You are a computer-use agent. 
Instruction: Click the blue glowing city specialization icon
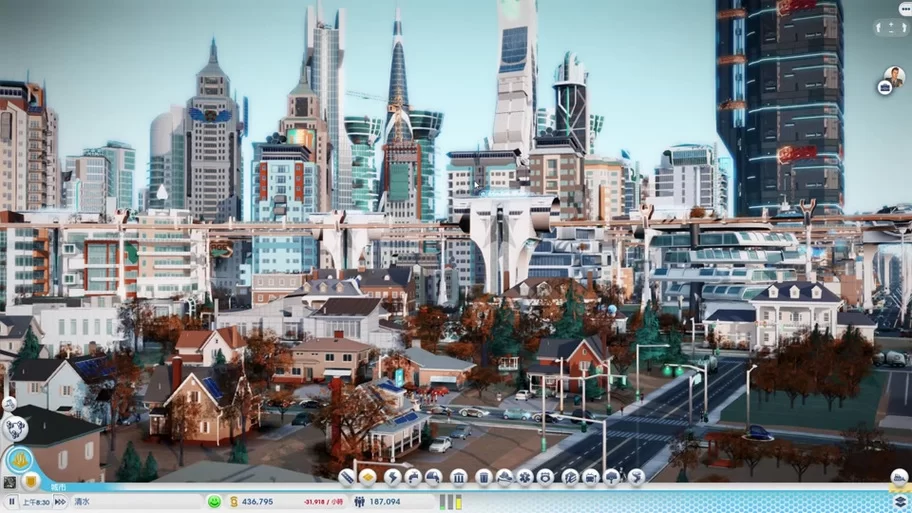pyautogui.click(x=19, y=461)
